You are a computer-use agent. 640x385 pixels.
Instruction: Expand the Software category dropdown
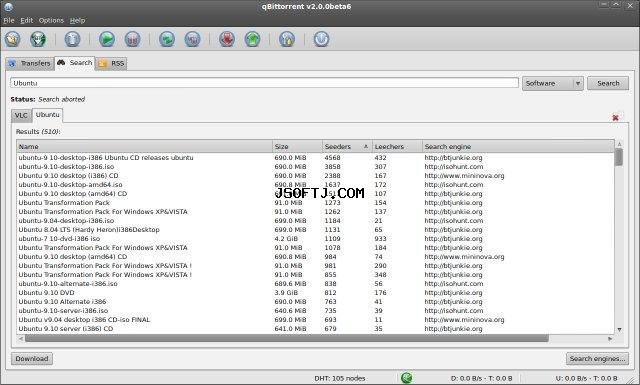(553, 83)
